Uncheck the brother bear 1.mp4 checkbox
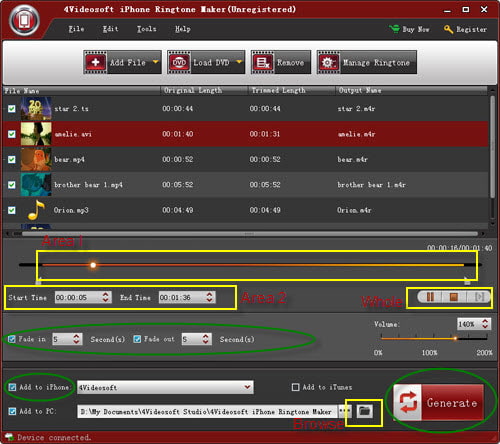500x444 pixels. pos(12,185)
